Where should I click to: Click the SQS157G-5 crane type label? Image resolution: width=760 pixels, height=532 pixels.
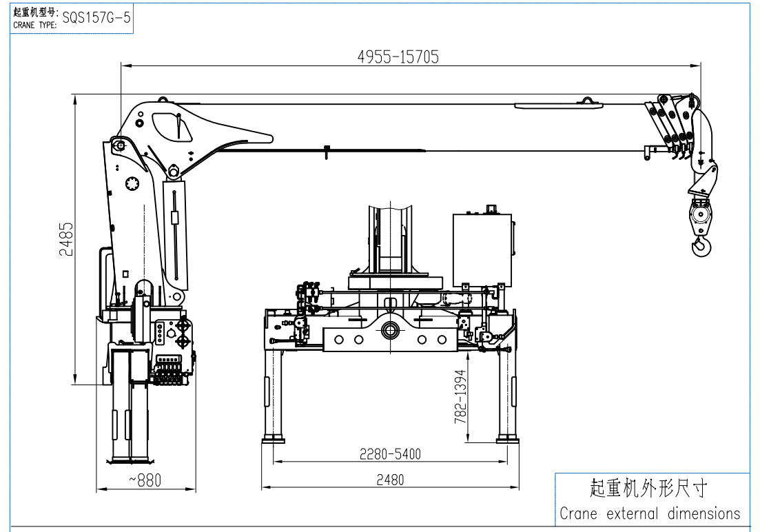pyautogui.click(x=96, y=17)
